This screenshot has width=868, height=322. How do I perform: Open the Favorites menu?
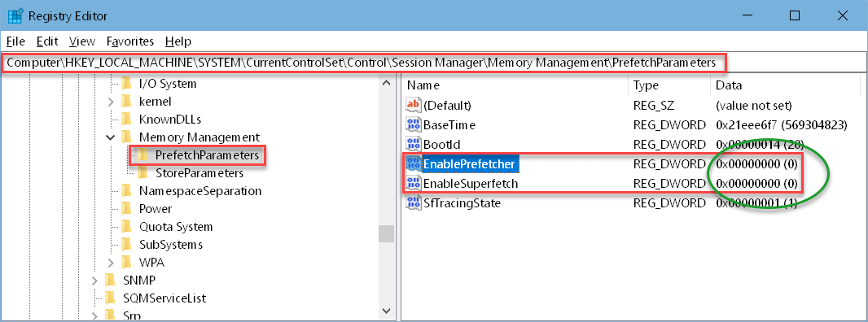pyautogui.click(x=130, y=41)
